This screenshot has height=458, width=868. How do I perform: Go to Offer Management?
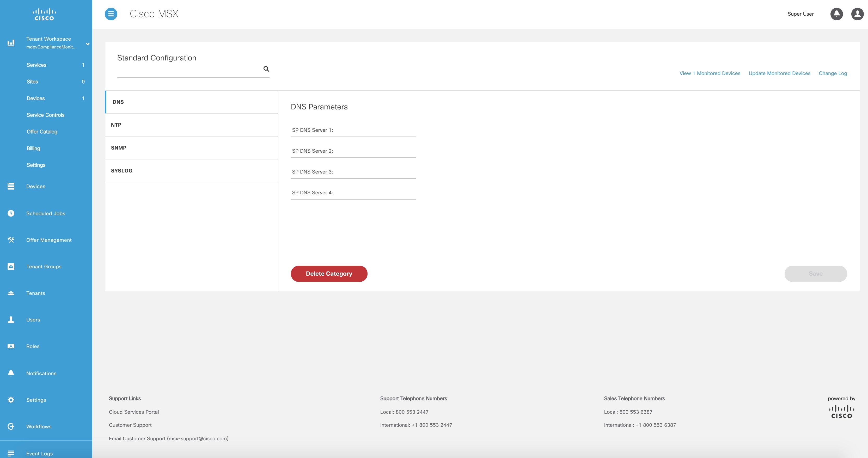pyautogui.click(x=49, y=240)
